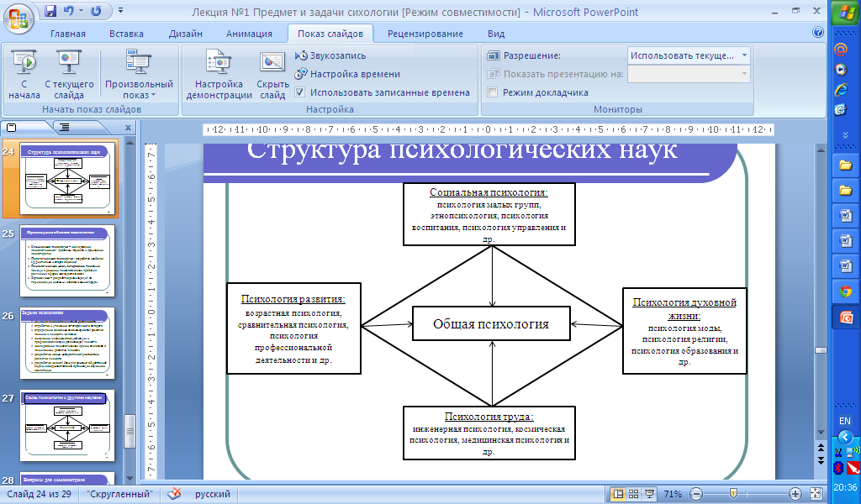This screenshot has width=861, height=504.
Task: Open the Вставка ribbon tab
Action: click(126, 34)
